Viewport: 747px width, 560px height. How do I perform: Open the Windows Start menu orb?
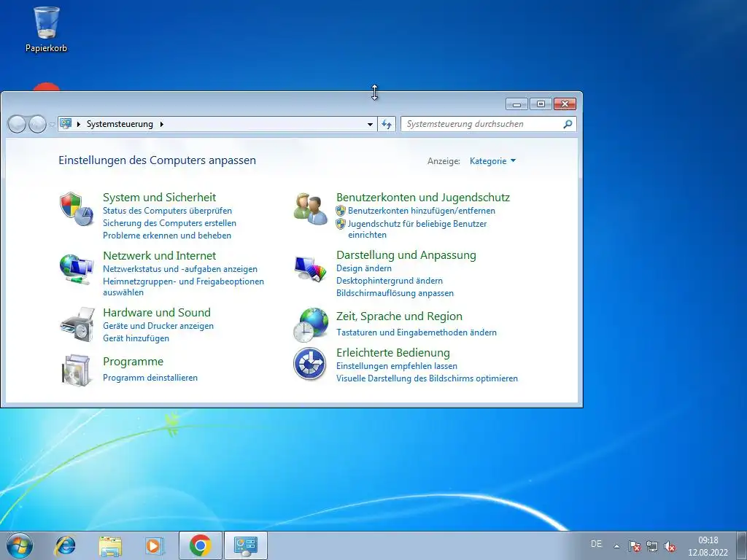coord(20,545)
